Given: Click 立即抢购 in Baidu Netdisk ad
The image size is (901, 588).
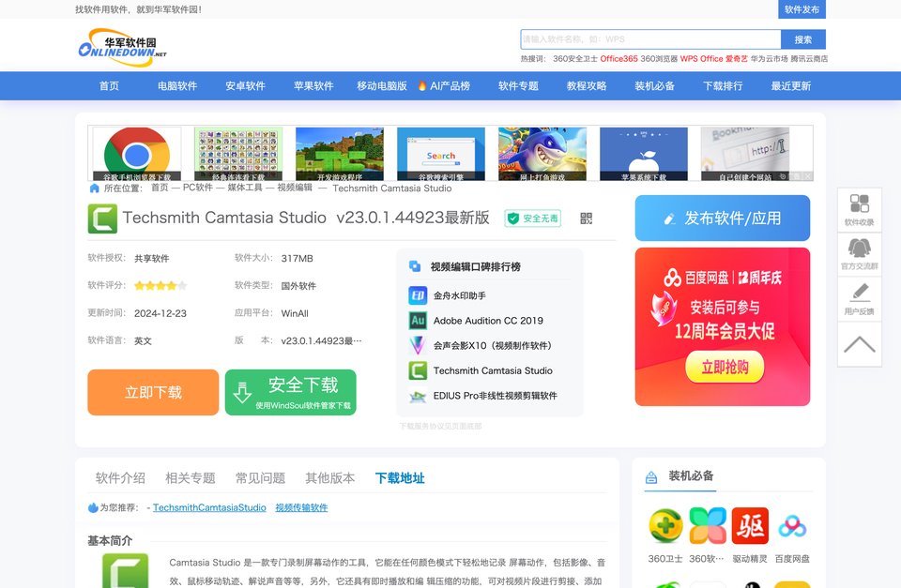Looking at the screenshot, I should coord(725,367).
